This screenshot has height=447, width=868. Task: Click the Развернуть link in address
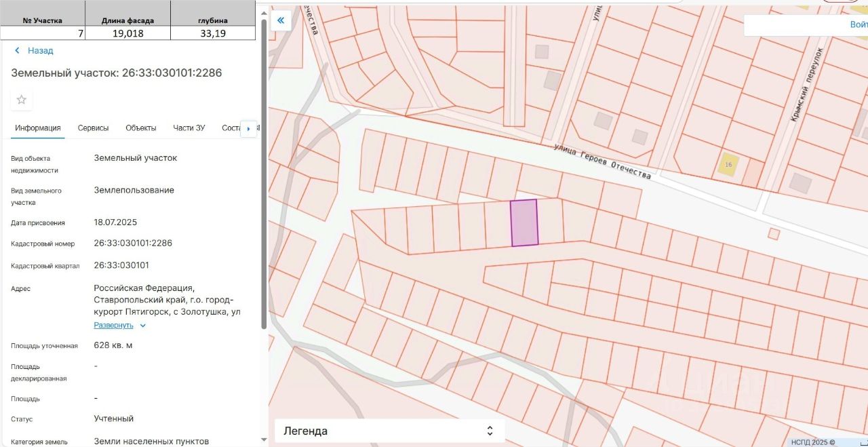tap(113, 326)
